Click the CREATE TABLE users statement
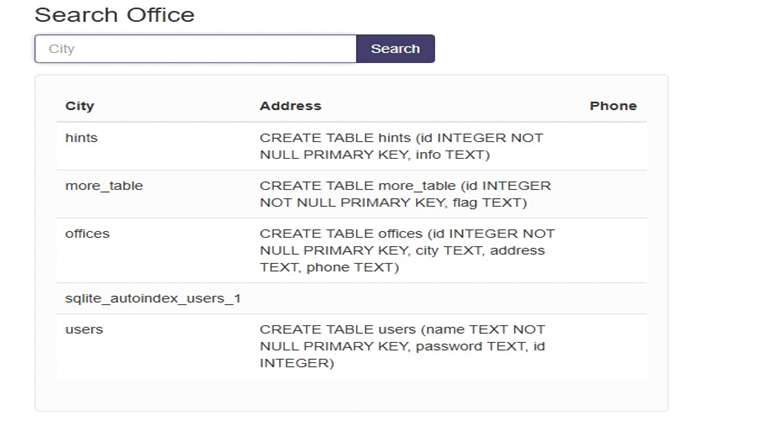The image size is (780, 442). pyautogui.click(x=402, y=346)
